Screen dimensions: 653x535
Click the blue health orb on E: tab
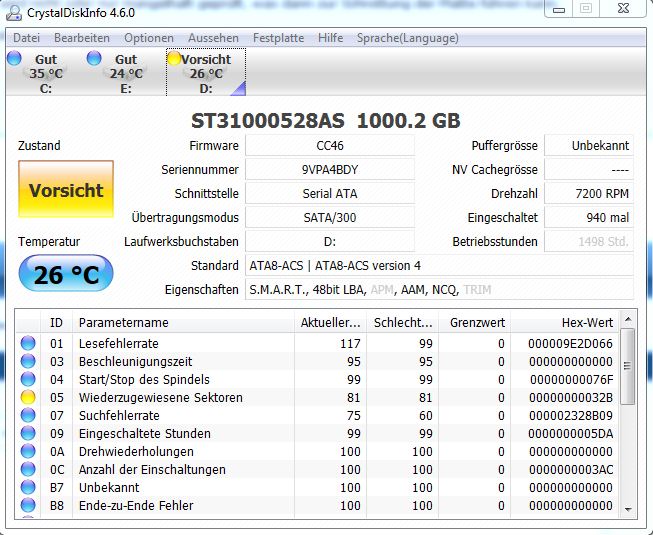point(94,58)
